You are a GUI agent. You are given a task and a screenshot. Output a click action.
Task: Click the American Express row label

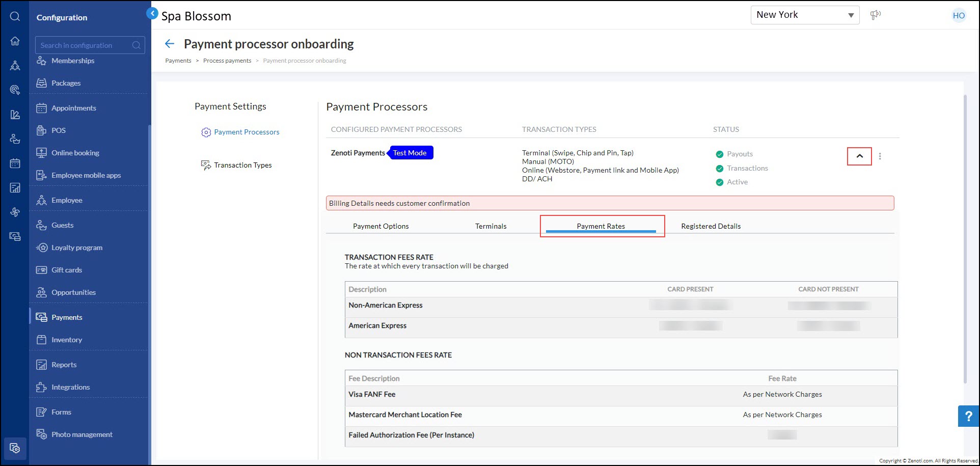377,325
